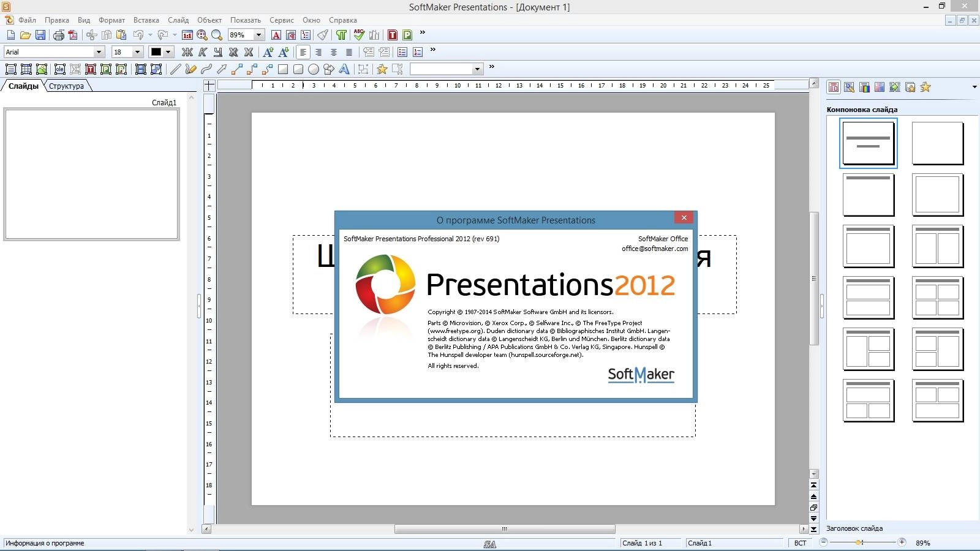Image resolution: width=980 pixels, height=551 pixels.
Task: Click the New document icon
Action: [10, 35]
